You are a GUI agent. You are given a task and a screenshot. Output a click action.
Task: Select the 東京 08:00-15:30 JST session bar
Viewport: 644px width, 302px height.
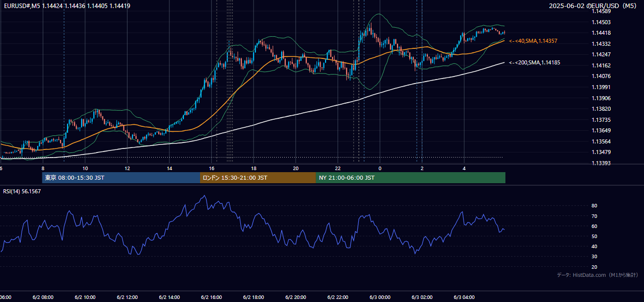point(121,178)
